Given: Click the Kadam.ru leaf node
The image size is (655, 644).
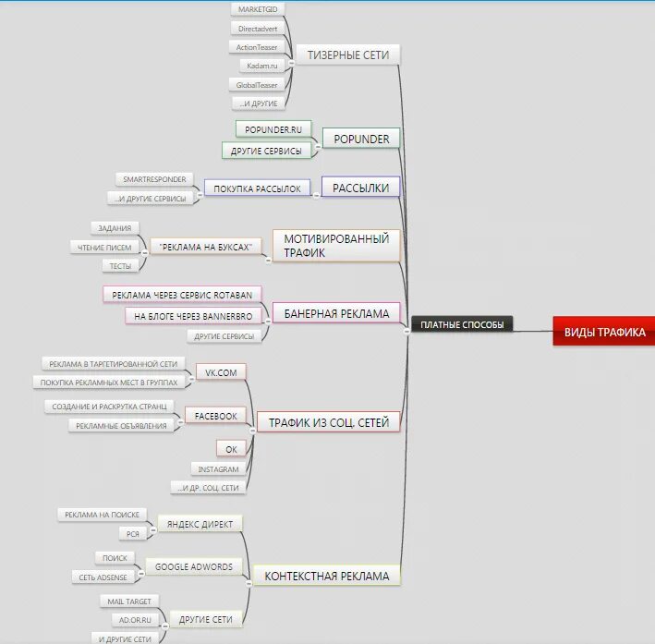Looking at the screenshot, I should 262,66.
